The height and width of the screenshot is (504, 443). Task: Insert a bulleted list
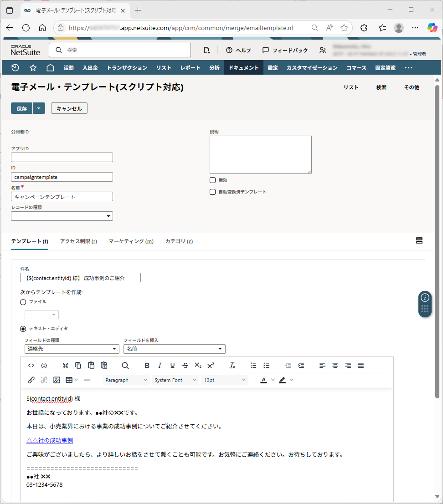click(x=266, y=366)
